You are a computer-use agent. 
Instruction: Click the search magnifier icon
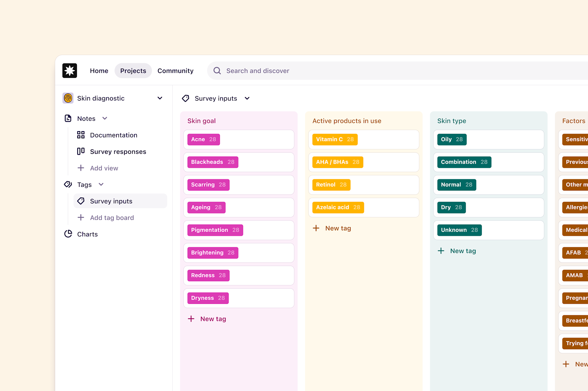(x=217, y=71)
